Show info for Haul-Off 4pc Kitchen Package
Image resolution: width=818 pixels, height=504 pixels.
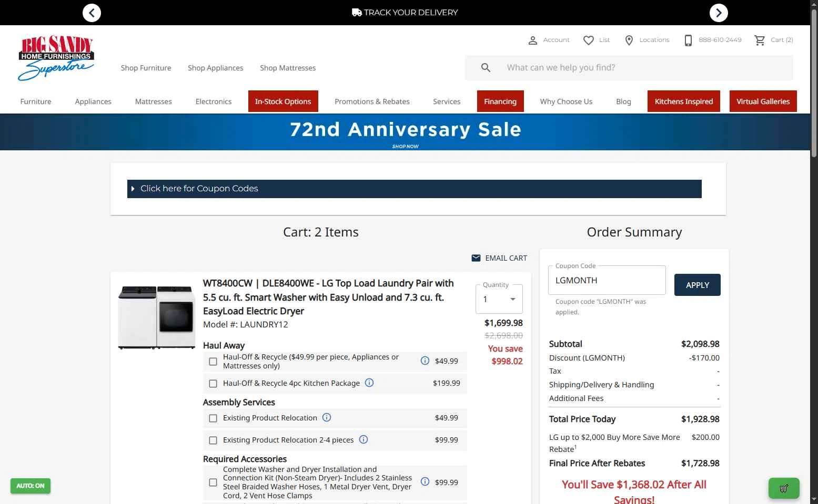coord(369,383)
